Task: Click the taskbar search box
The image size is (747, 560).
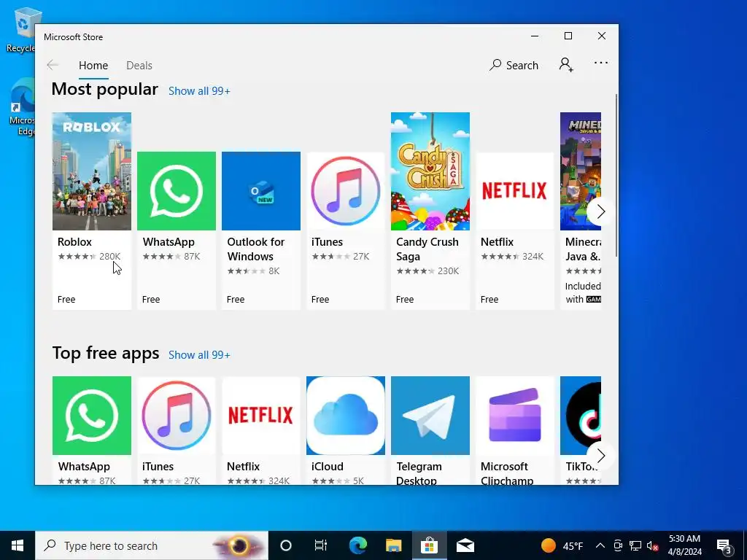Action: 152,545
